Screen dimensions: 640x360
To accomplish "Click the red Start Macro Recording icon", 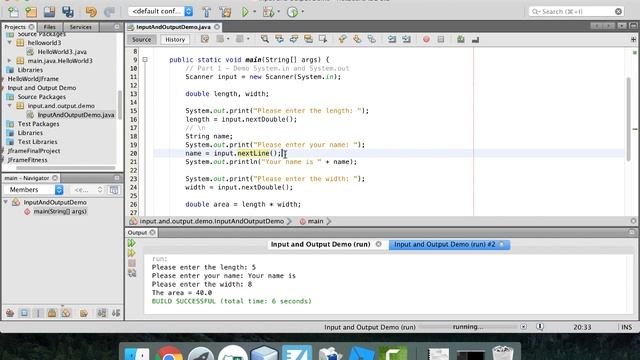I will coord(426,40).
